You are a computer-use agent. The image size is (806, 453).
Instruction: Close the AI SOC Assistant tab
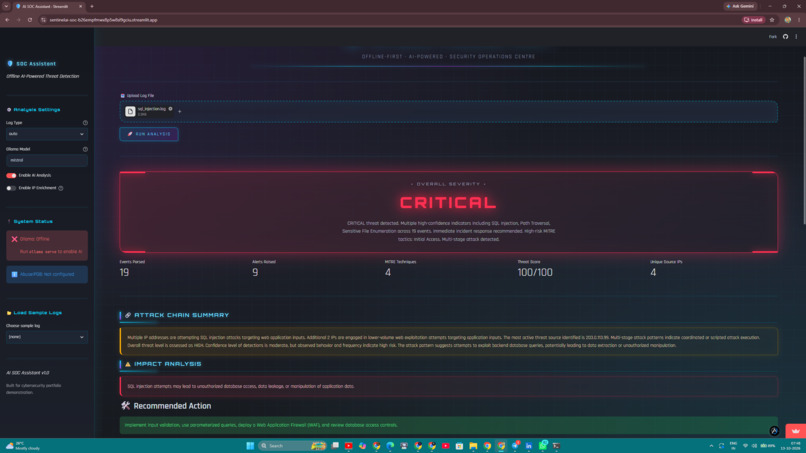pyautogui.click(x=81, y=6)
